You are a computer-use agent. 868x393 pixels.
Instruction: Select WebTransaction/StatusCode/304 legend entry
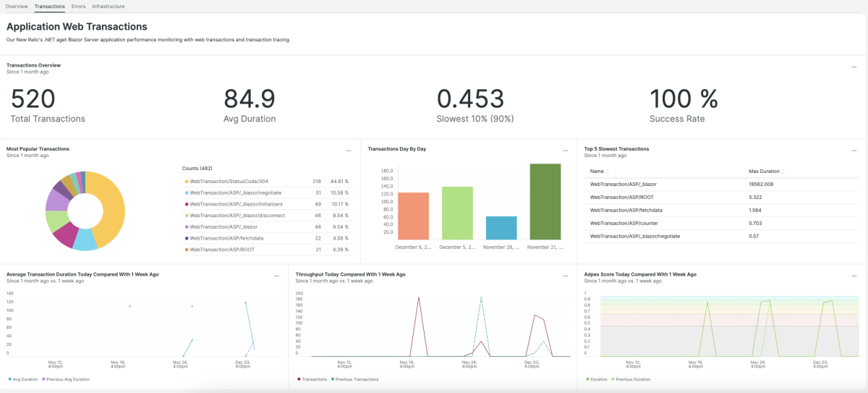coord(234,181)
